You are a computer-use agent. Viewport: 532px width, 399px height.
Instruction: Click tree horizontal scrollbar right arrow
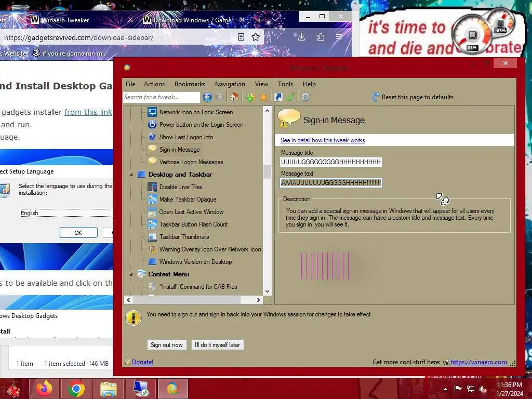pyautogui.click(x=259, y=300)
